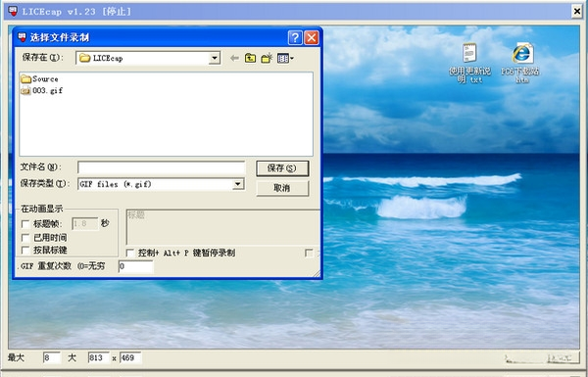This screenshot has width=588, height=377.
Task: Click the height field showing 469
Action: (x=130, y=357)
